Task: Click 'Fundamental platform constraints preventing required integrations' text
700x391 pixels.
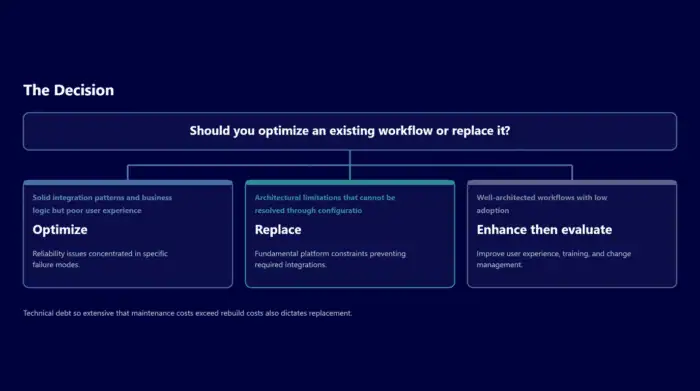Action: 330,259
